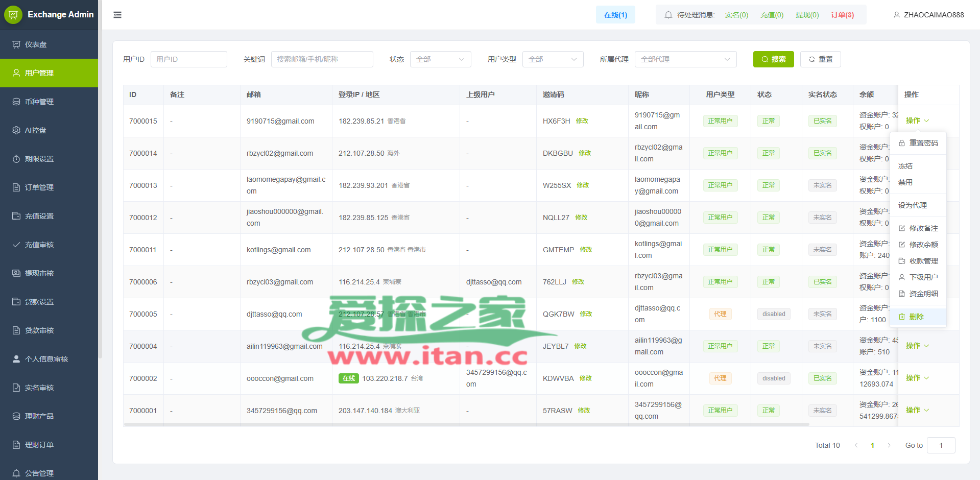Click 修改 link next to HX6F3H
The image size is (980, 480).
pyautogui.click(x=582, y=121)
